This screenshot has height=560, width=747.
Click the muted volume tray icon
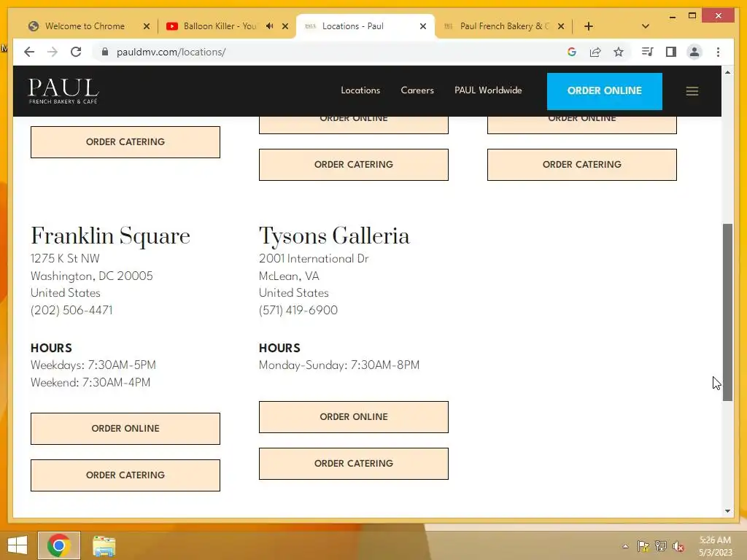point(678,546)
